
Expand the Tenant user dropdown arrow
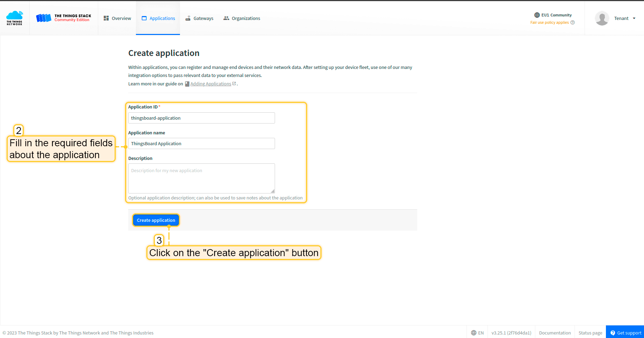coord(634,19)
